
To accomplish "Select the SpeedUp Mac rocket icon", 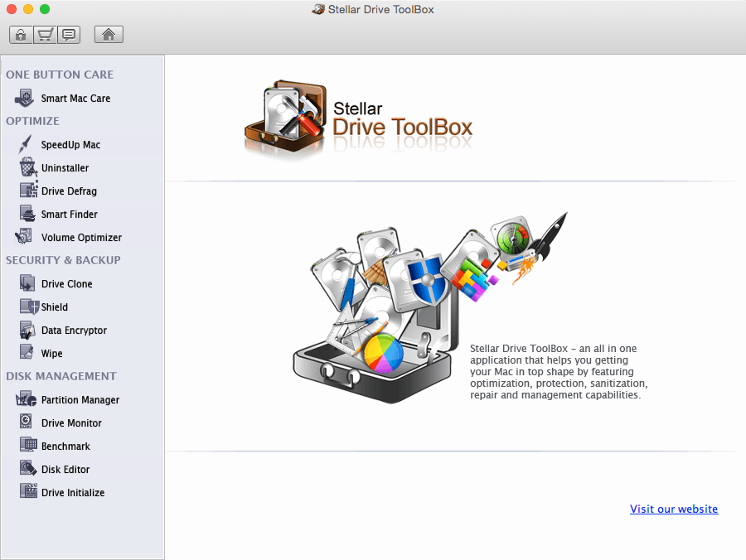I will [x=25, y=144].
